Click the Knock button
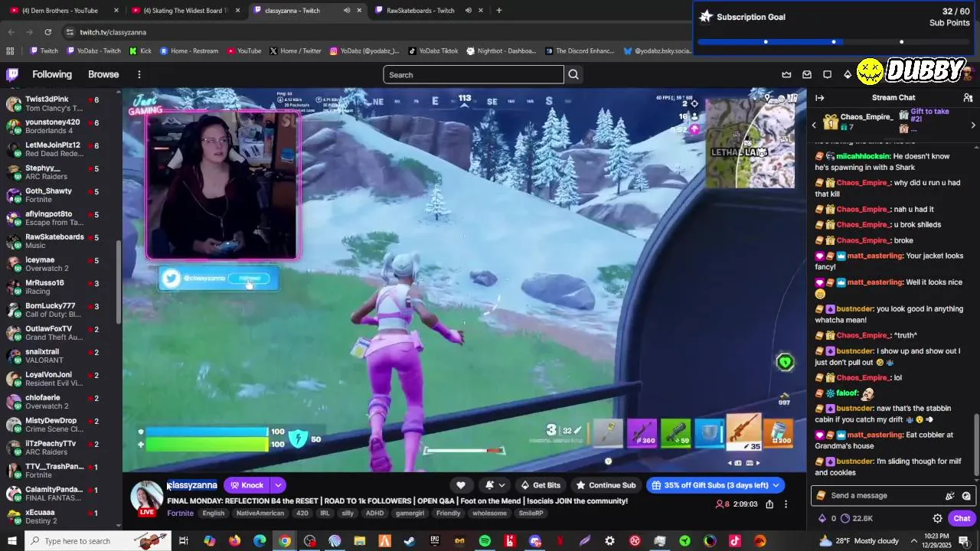980x551 pixels. 247,485
